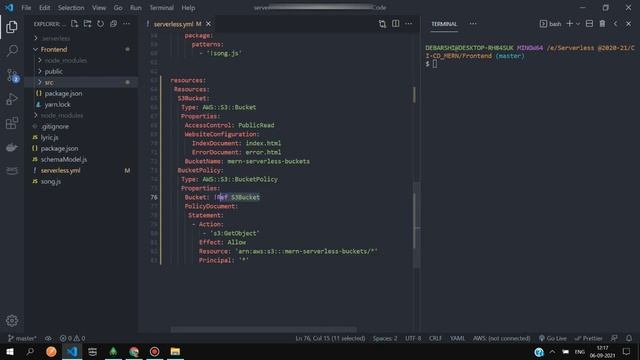The width and height of the screenshot is (640, 360).
Task: Switch to the TERMINAL tab
Action: [x=444, y=24]
